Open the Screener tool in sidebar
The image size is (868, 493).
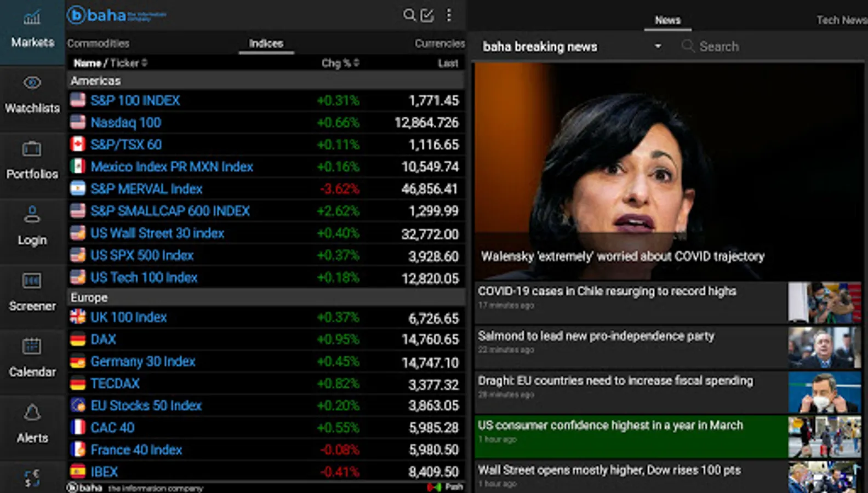(x=32, y=296)
